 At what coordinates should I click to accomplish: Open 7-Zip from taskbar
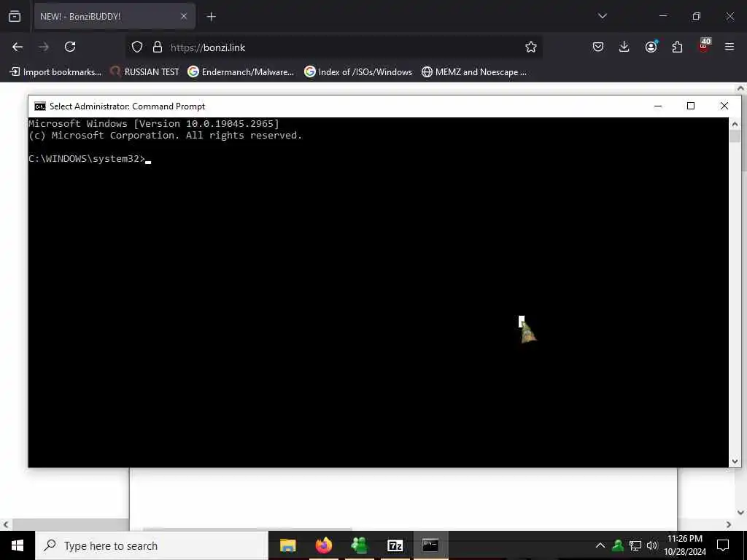(395, 545)
